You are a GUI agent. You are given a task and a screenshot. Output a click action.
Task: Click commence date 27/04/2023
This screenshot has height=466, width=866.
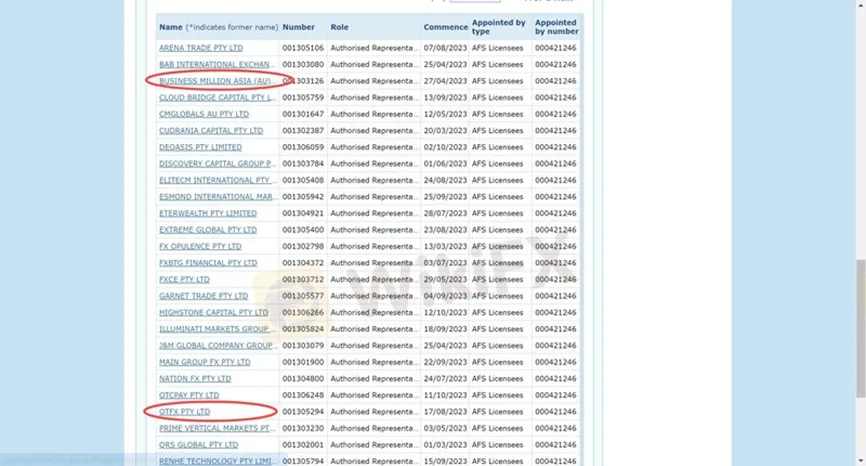click(445, 81)
